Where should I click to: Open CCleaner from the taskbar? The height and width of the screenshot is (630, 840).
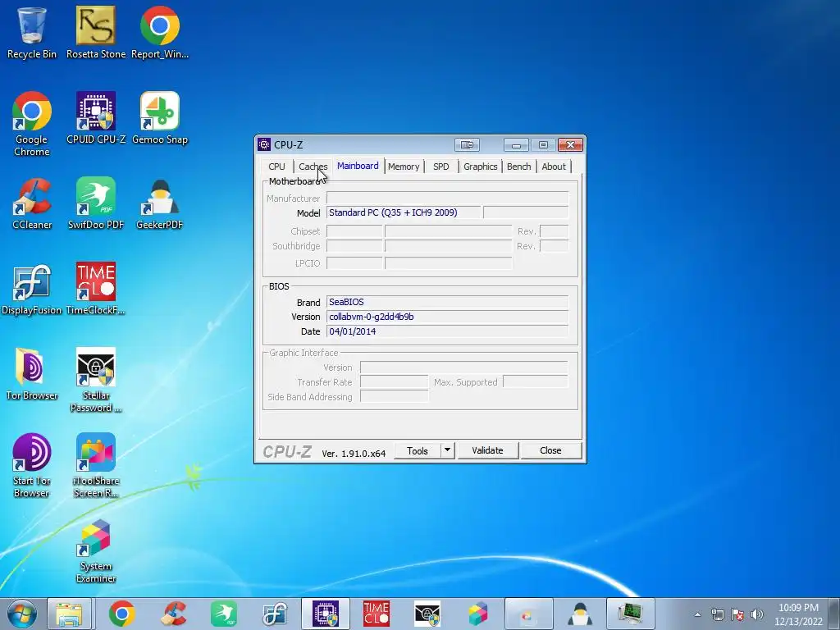pyautogui.click(x=173, y=614)
